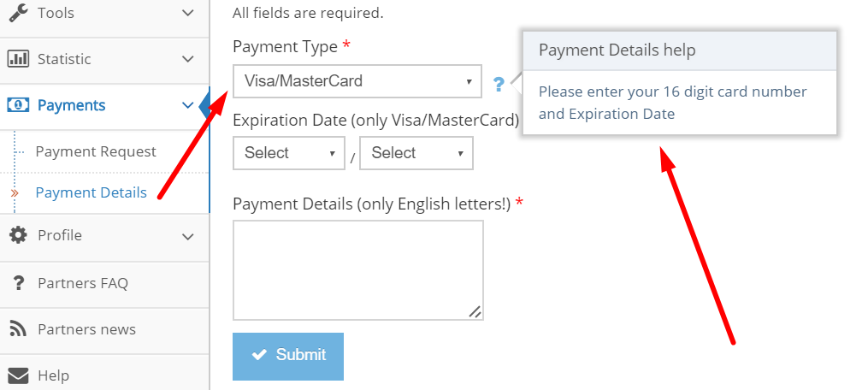
Task: Click the Partners news RSS icon
Action: click(18, 329)
